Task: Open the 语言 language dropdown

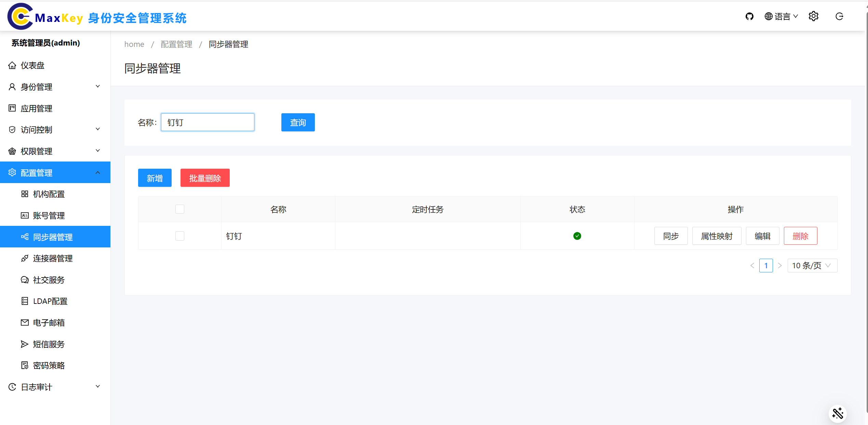Action: (782, 16)
